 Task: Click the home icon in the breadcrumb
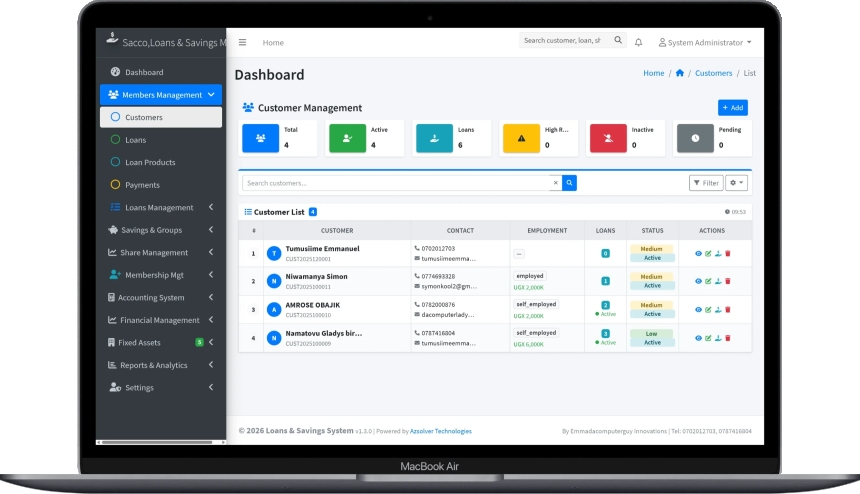click(x=680, y=73)
